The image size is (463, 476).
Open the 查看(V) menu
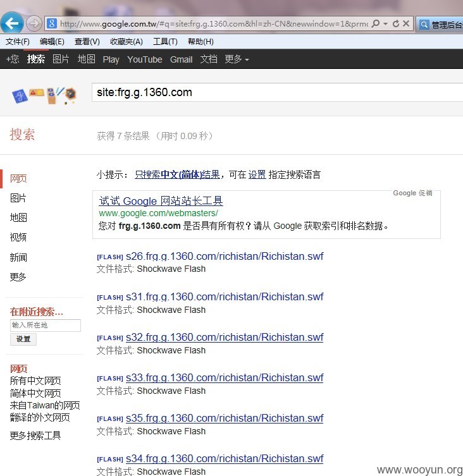87,41
